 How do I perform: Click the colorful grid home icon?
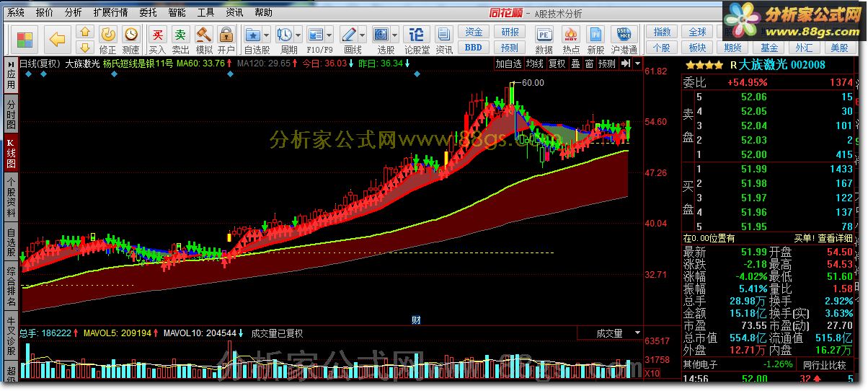25,39
